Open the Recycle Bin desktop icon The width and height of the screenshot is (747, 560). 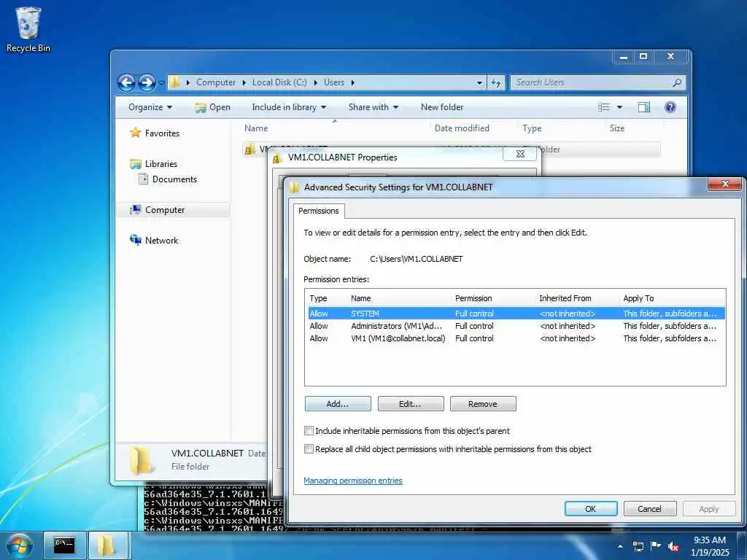28,29
